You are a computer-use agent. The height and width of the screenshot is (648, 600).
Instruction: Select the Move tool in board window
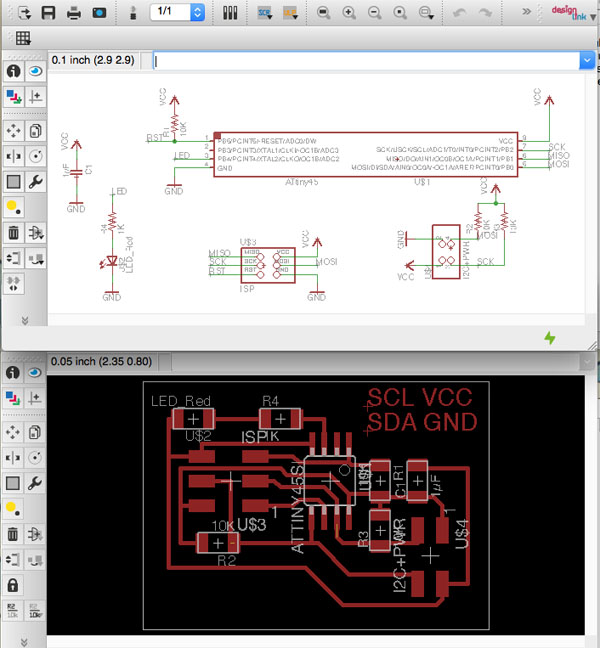point(13,432)
